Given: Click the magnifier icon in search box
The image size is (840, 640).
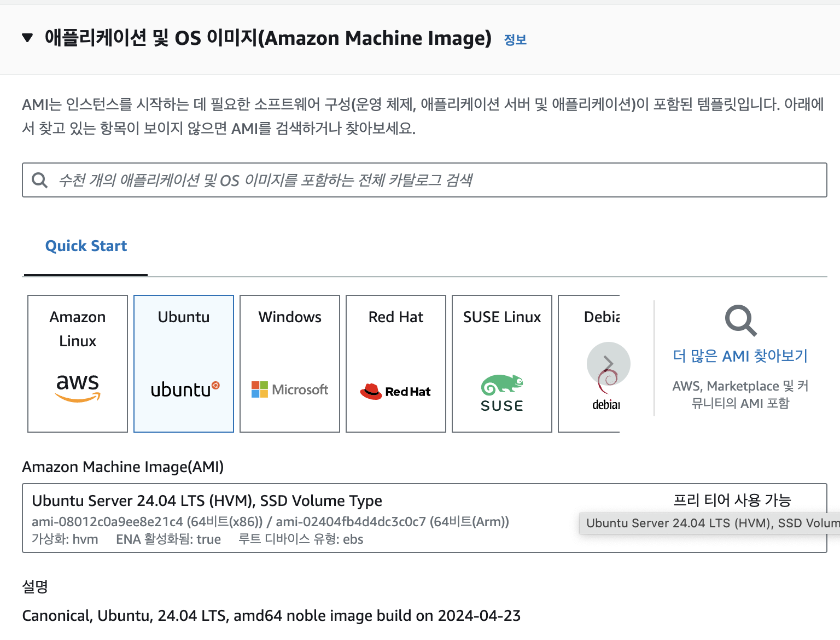Looking at the screenshot, I should click(40, 180).
